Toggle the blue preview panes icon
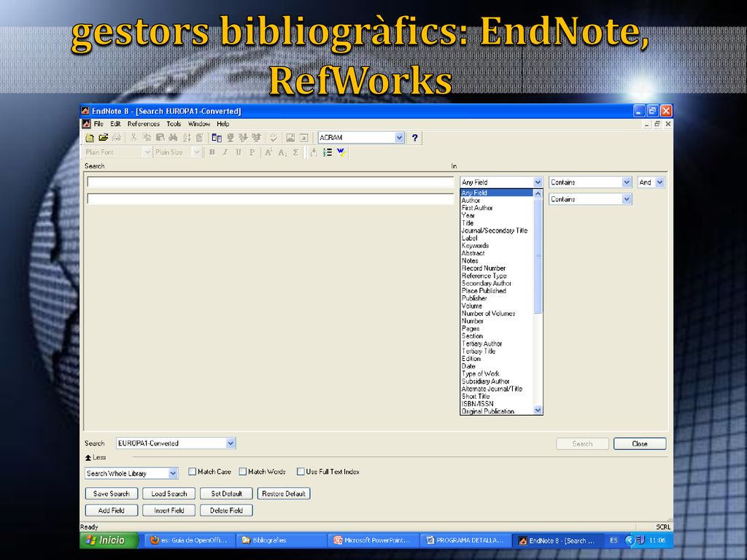 (217, 138)
